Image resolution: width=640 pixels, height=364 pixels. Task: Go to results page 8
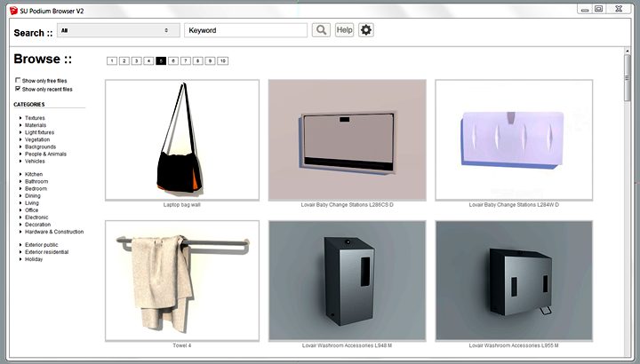(x=197, y=60)
